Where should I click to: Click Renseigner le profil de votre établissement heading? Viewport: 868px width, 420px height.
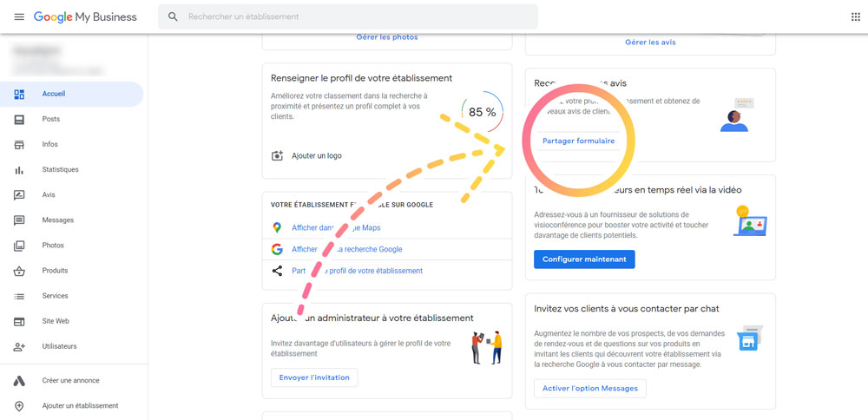click(x=361, y=79)
